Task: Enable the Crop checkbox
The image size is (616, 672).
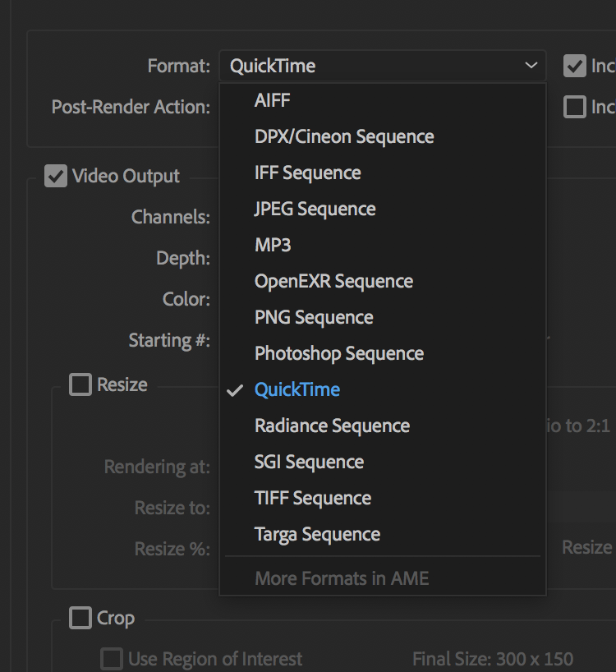Action: coord(80,618)
